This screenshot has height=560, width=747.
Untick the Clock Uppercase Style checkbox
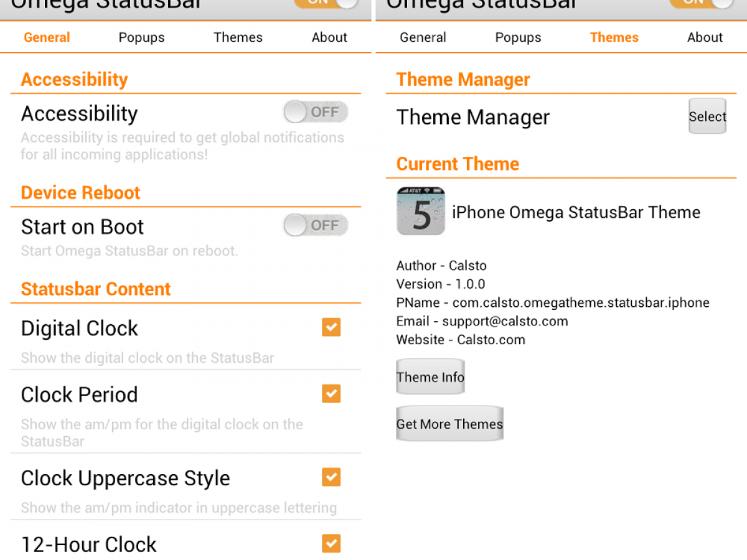(x=331, y=477)
